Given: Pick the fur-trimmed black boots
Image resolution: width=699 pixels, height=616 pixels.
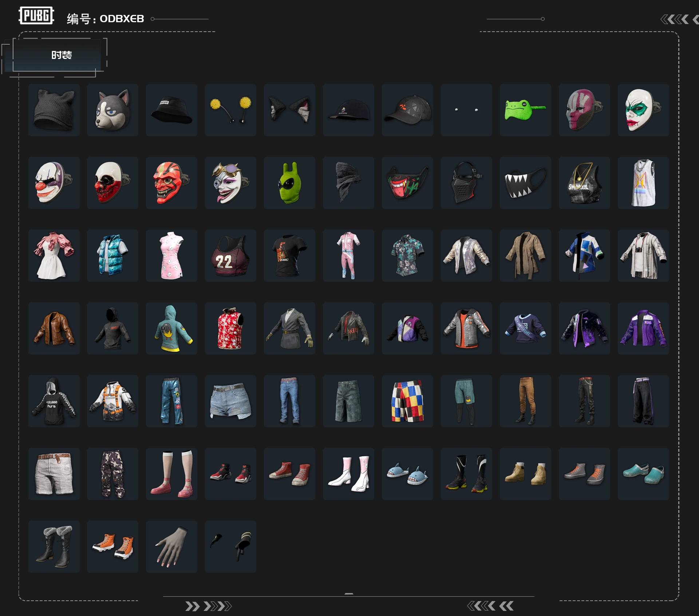Looking at the screenshot, I should [54, 547].
